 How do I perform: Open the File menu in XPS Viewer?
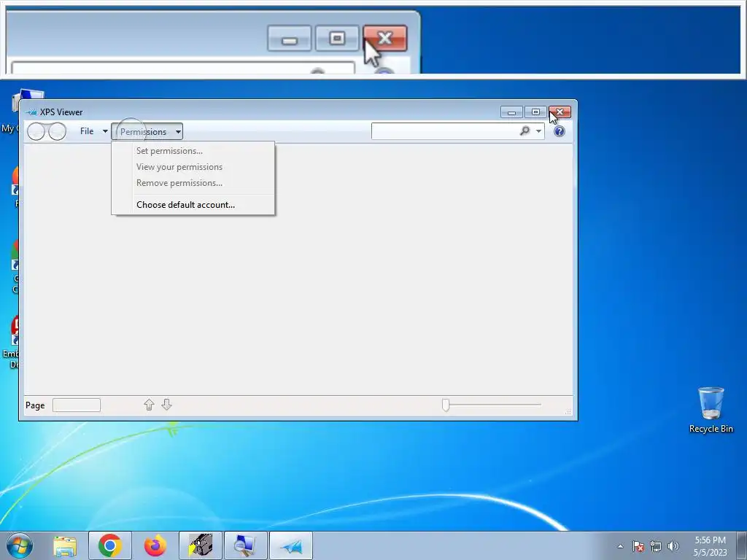point(87,131)
